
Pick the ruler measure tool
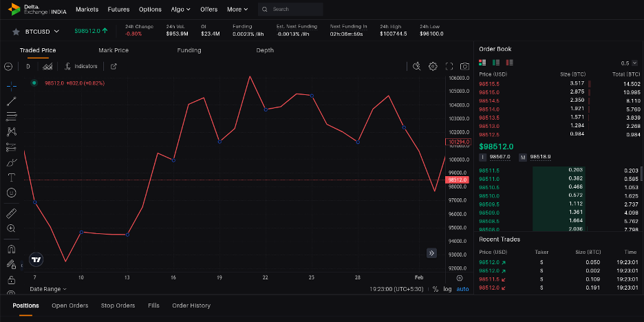(11, 213)
